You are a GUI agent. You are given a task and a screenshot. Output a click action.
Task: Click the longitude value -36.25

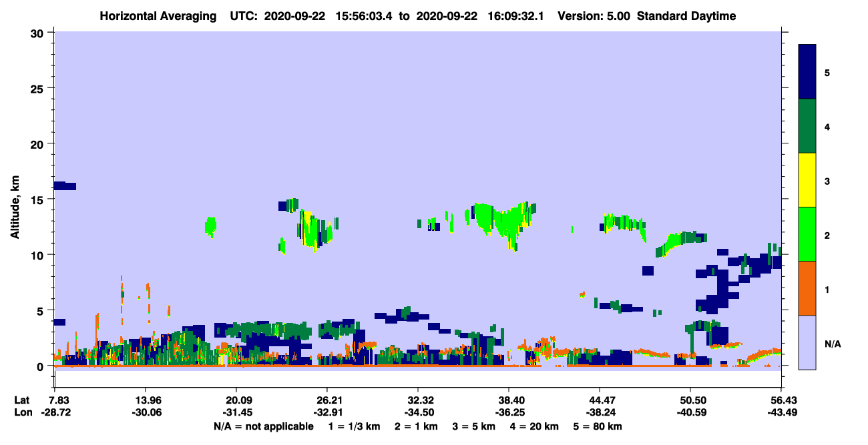tap(509, 412)
